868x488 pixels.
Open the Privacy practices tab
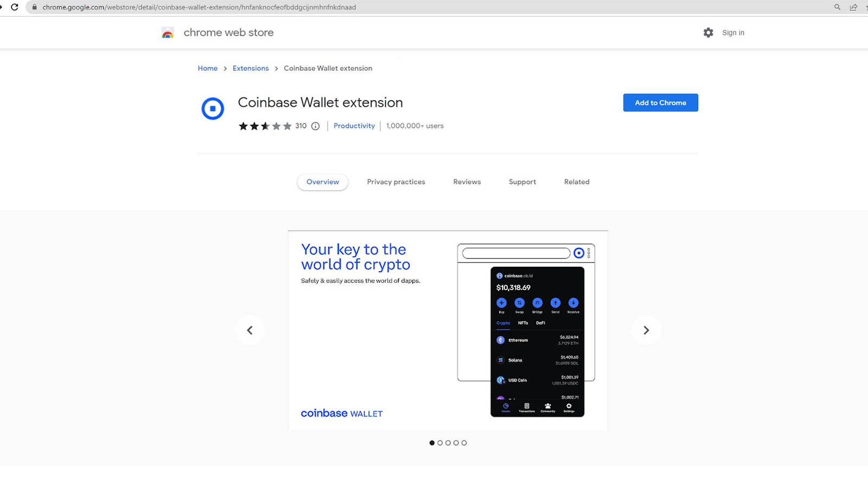(x=396, y=182)
